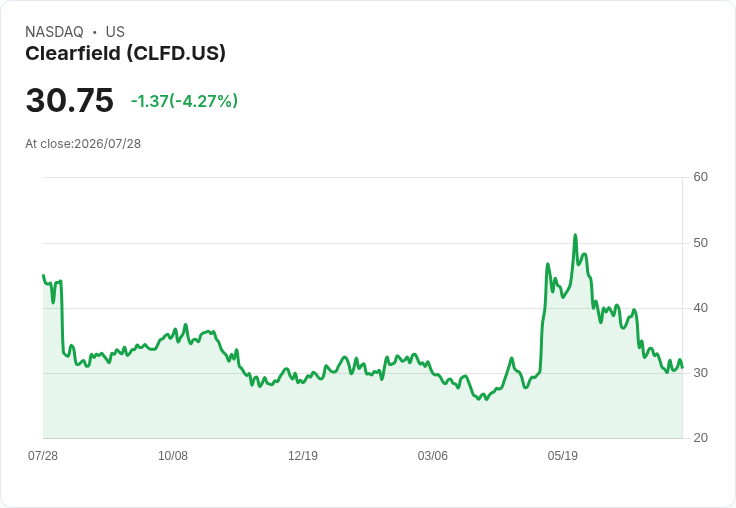The height and width of the screenshot is (508, 736).
Task: Click the chart line's final point at right edge
Action: [x=682, y=368]
